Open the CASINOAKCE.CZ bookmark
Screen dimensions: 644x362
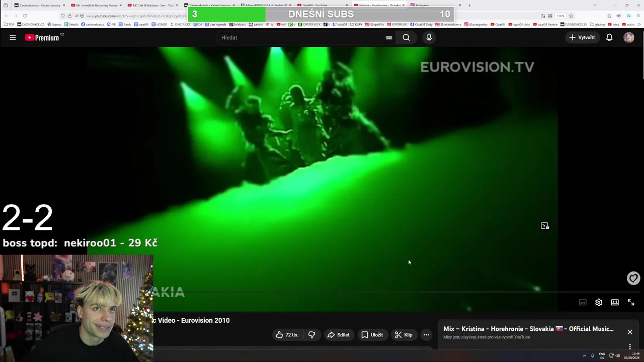coord(31,24)
